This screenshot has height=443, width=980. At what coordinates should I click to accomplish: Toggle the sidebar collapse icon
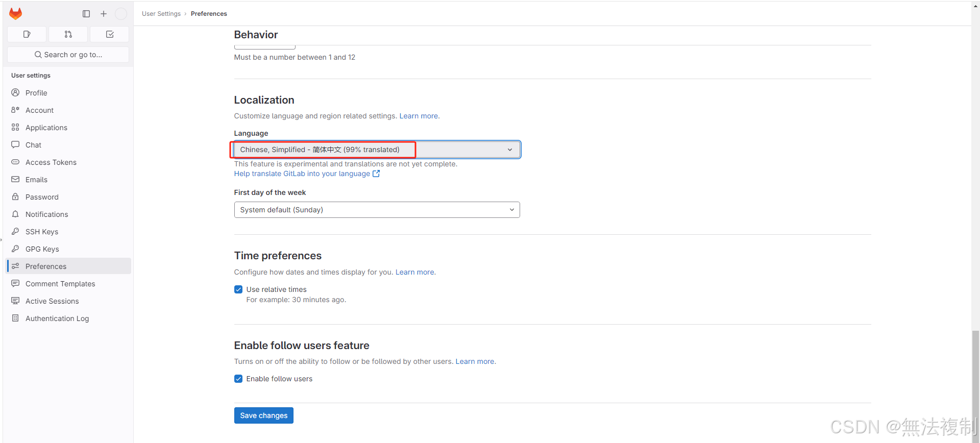86,14
